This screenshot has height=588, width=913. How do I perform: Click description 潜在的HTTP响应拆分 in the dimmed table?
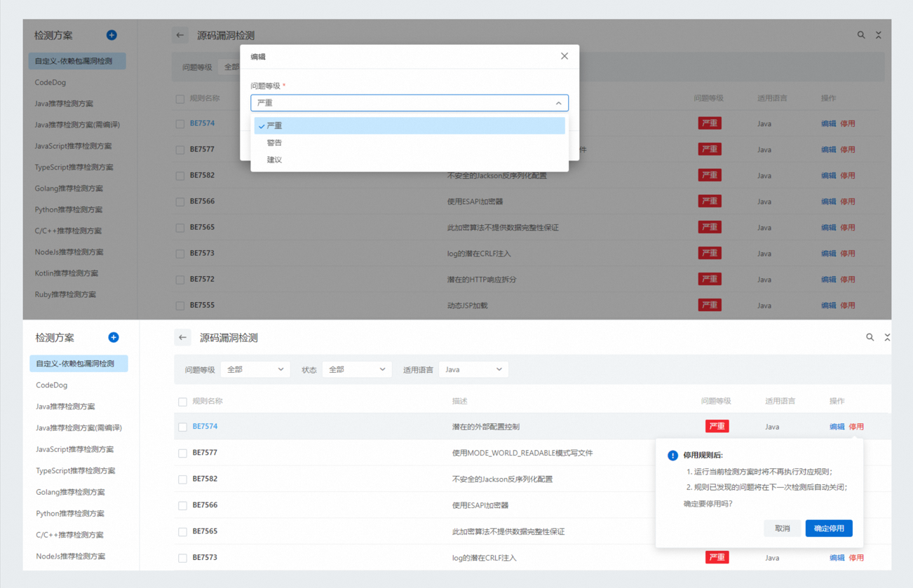(x=482, y=279)
